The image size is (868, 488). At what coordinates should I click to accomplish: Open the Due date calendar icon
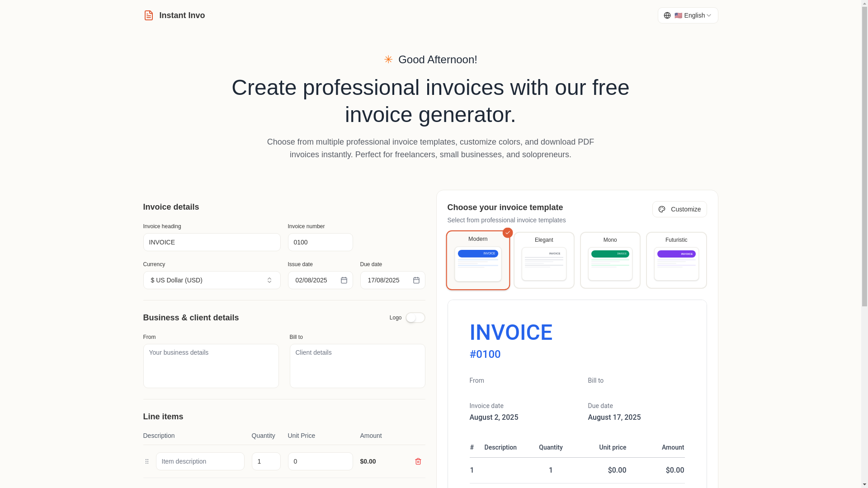[x=416, y=280]
